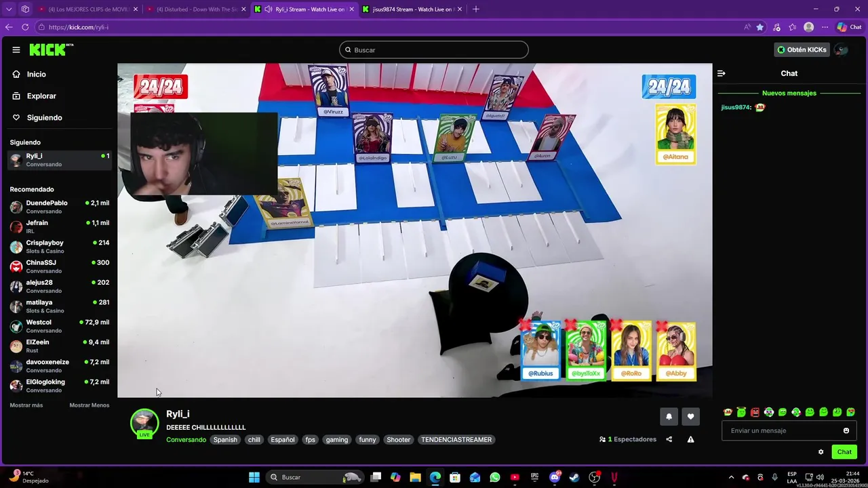Screen dimensions: 868x488
Task: Click the Conversando category link
Action: pyautogui.click(x=186, y=440)
